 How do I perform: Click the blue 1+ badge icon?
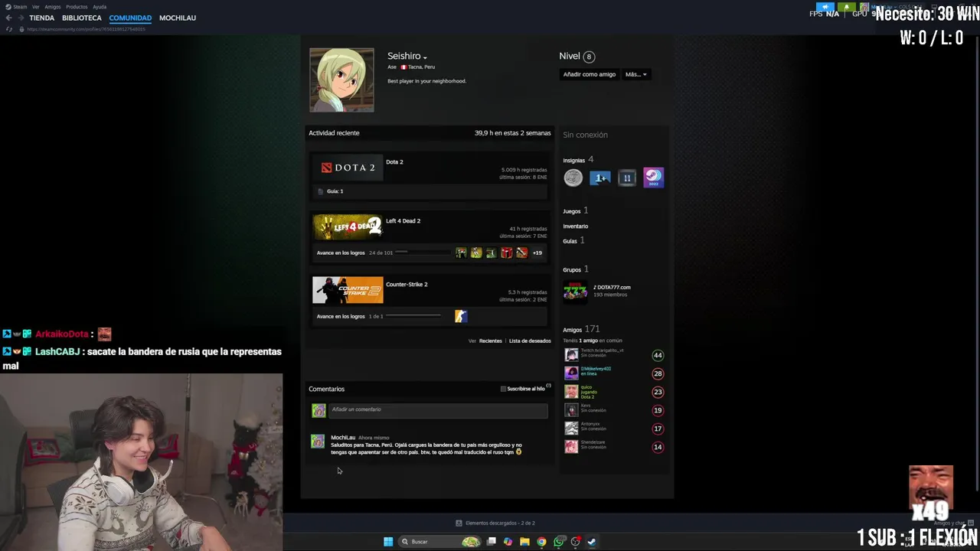click(600, 178)
